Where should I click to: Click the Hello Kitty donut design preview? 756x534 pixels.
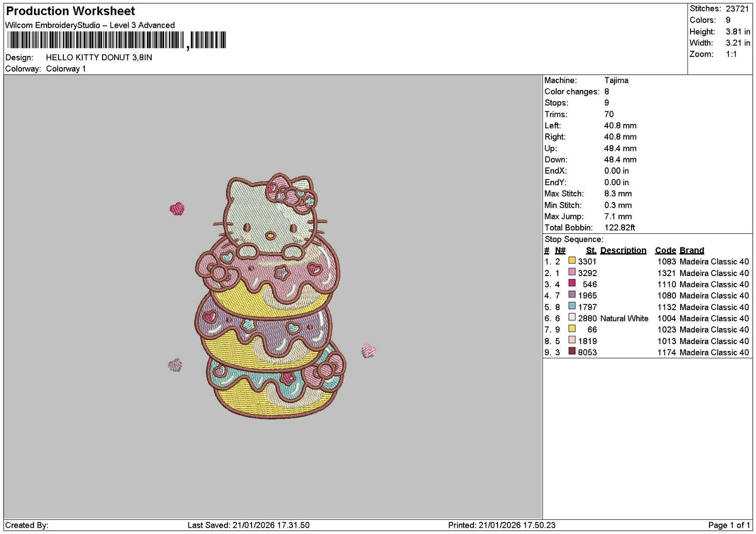272,296
